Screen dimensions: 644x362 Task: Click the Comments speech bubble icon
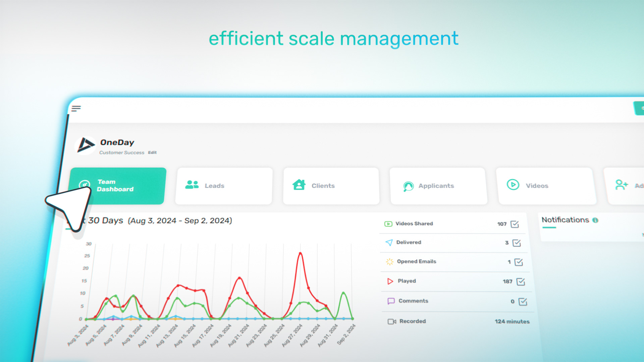pyautogui.click(x=391, y=301)
